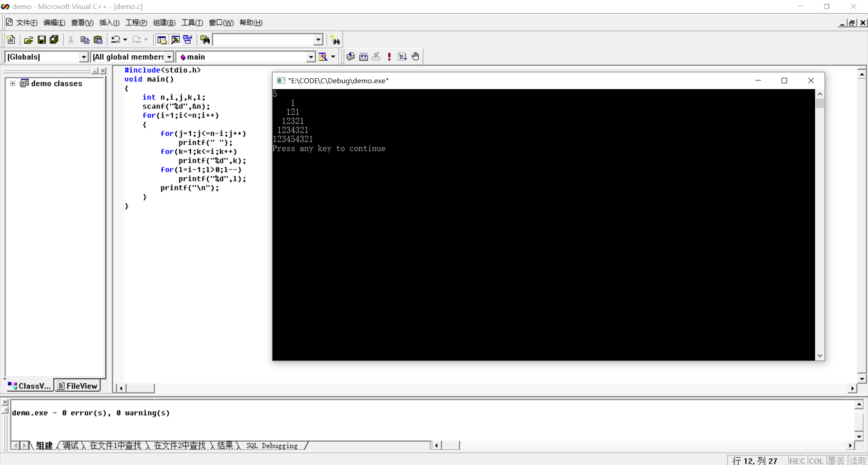Switch to the 结果 output tab

point(225,446)
